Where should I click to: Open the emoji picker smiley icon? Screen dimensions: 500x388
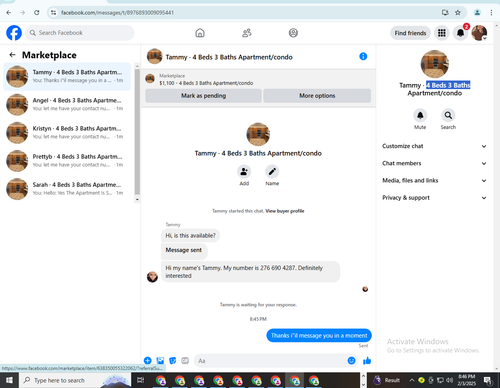[351, 360]
